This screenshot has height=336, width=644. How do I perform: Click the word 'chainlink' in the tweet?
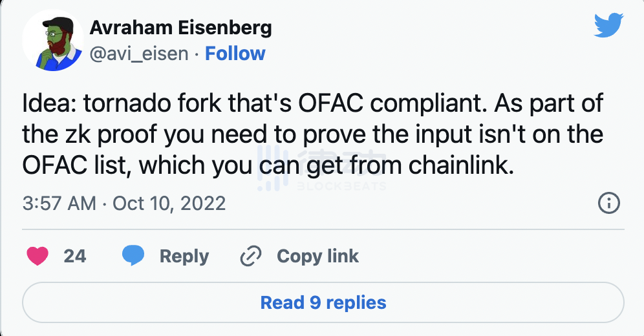461,165
